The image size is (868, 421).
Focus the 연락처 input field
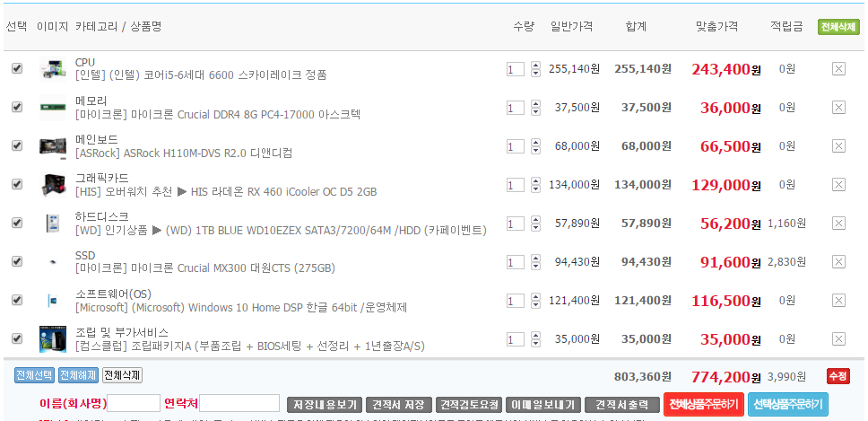pos(239,403)
